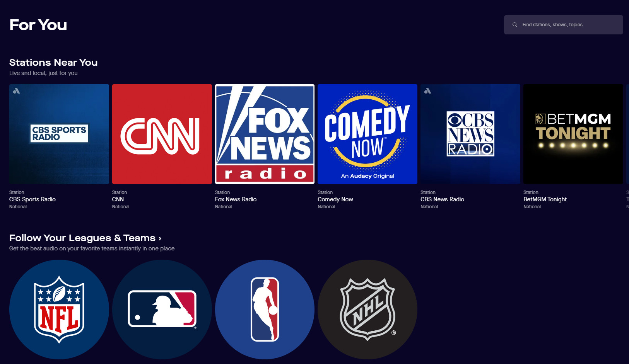Image resolution: width=629 pixels, height=364 pixels.
Task: Select the MLB league logo
Action: [x=162, y=310]
